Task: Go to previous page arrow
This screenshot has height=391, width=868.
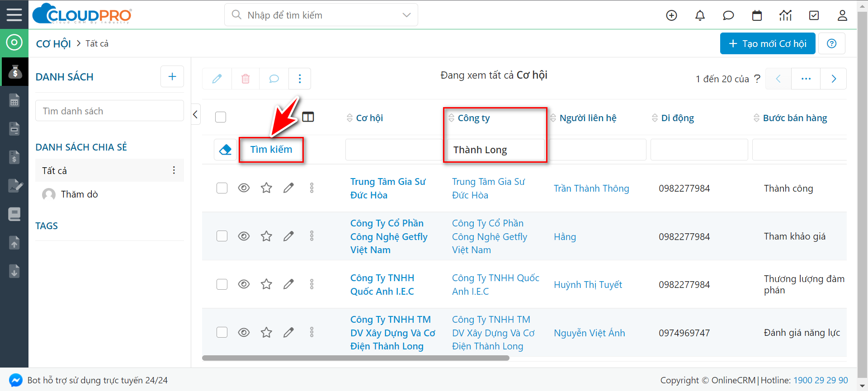Action: coord(778,79)
